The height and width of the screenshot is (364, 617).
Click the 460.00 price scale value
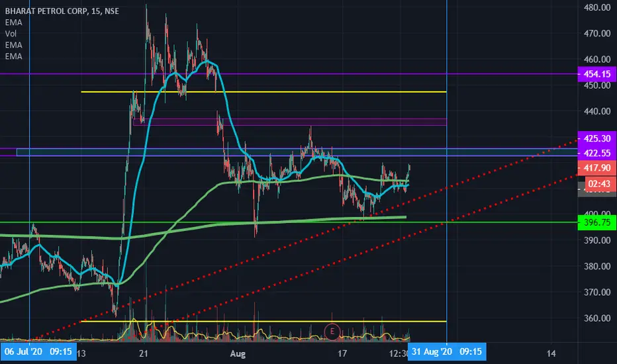tap(597, 60)
